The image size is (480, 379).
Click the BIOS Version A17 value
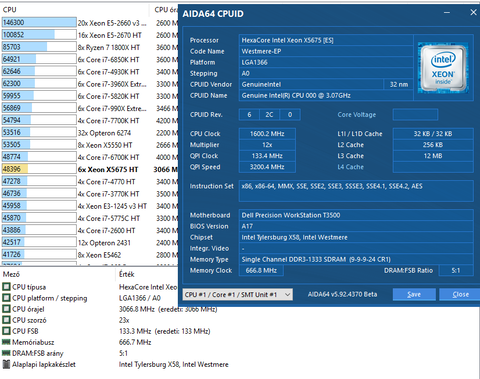[x=356, y=226]
